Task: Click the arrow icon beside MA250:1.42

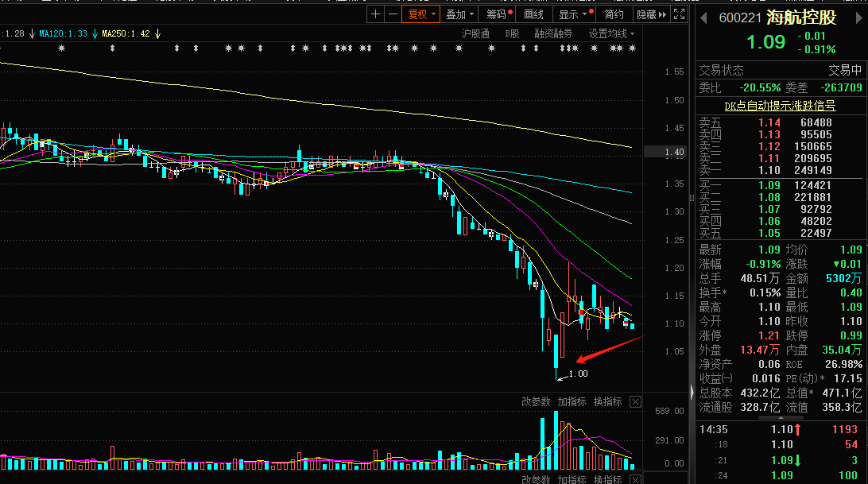Action: (x=157, y=33)
